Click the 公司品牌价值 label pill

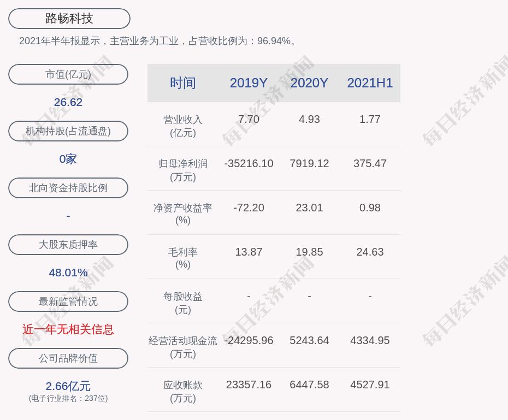click(68, 358)
